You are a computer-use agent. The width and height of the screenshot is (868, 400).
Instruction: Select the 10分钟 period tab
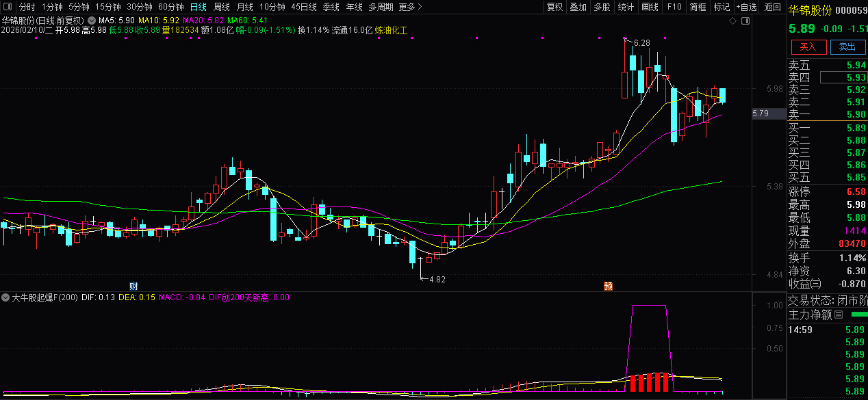[x=272, y=7]
